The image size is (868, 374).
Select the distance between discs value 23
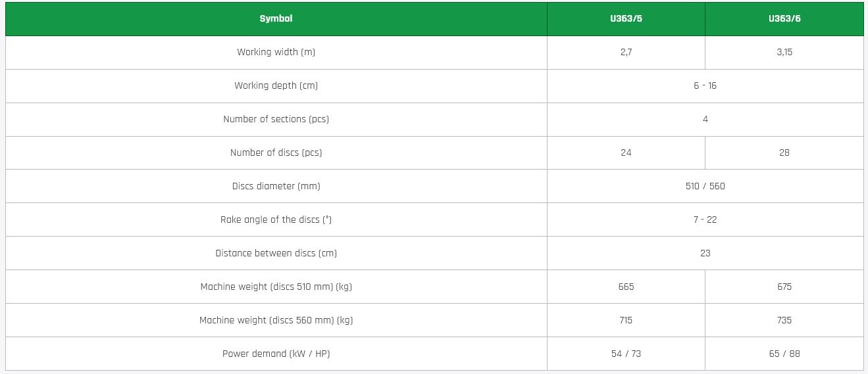pos(705,253)
